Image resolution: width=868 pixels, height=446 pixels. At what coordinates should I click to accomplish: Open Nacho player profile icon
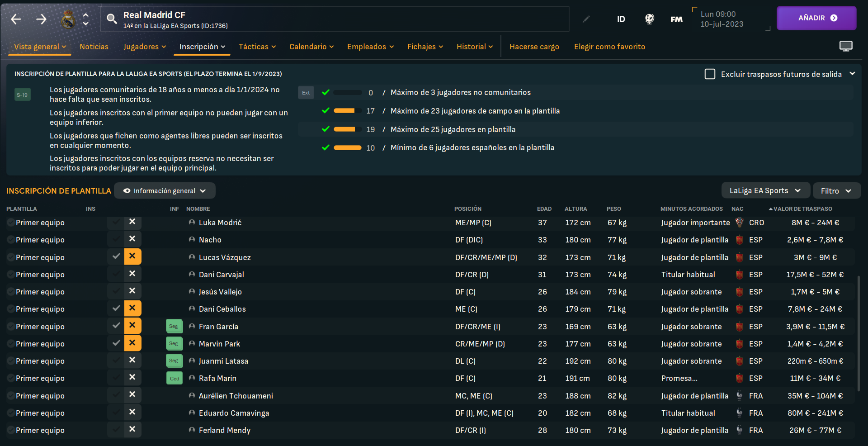coord(192,240)
